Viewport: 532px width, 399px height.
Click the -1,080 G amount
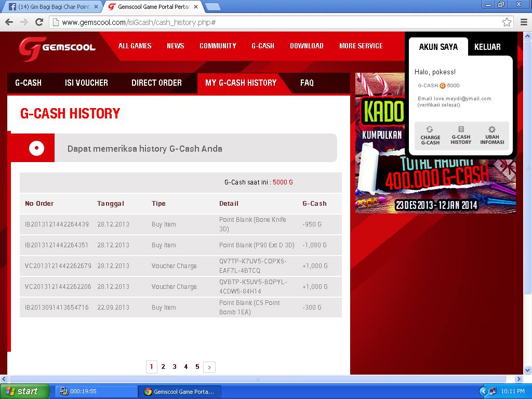314,245
